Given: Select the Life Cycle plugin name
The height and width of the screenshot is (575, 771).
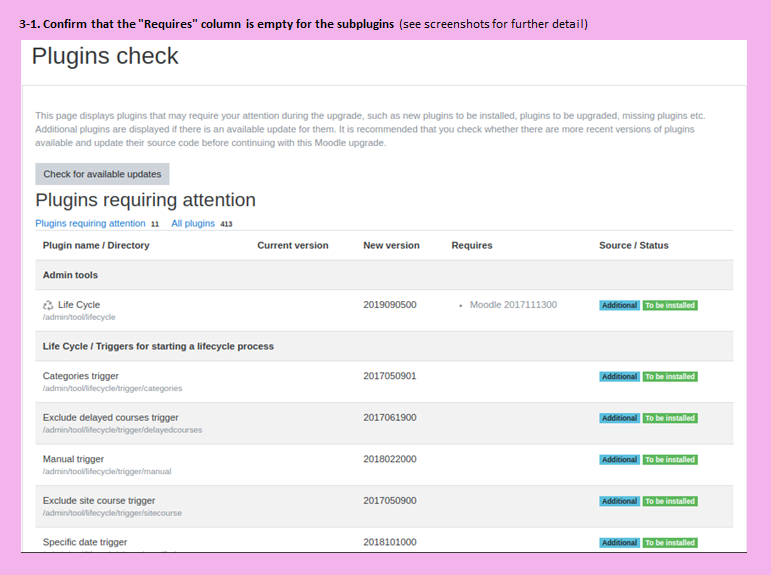Looking at the screenshot, I should pos(79,304).
